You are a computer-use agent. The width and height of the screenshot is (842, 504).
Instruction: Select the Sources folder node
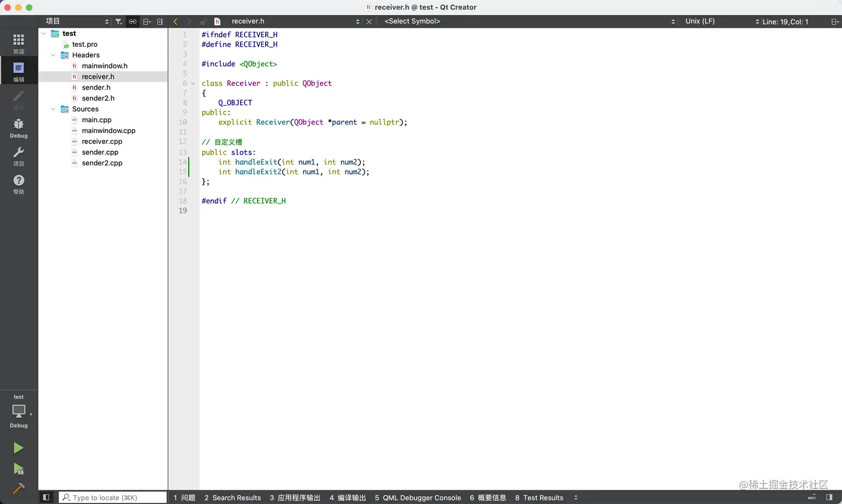point(85,109)
